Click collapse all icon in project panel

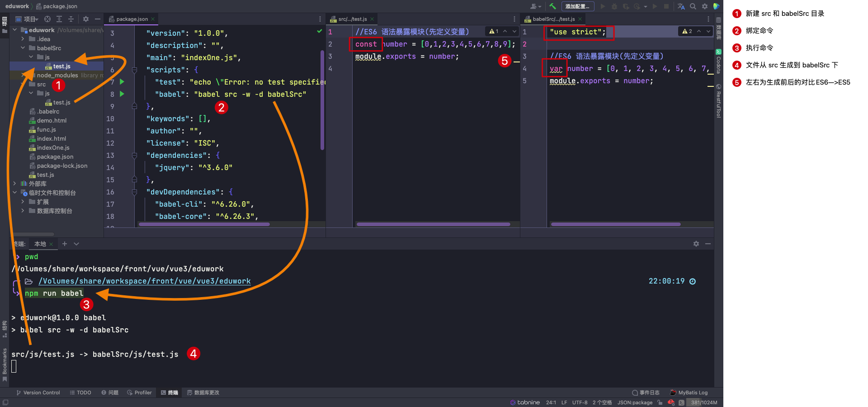pyautogui.click(x=71, y=19)
